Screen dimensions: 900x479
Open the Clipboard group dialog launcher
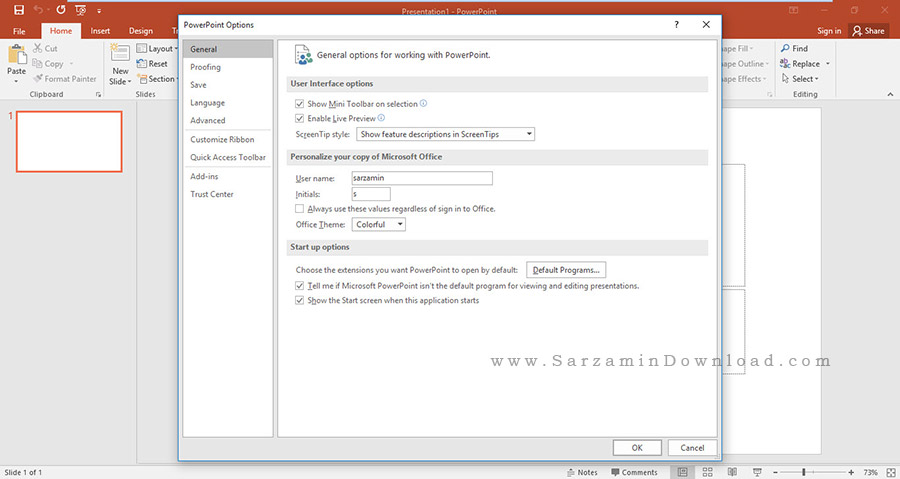coord(98,95)
